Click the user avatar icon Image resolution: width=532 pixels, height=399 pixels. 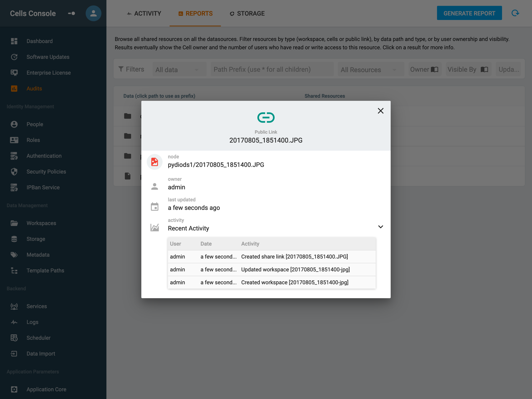point(93,13)
